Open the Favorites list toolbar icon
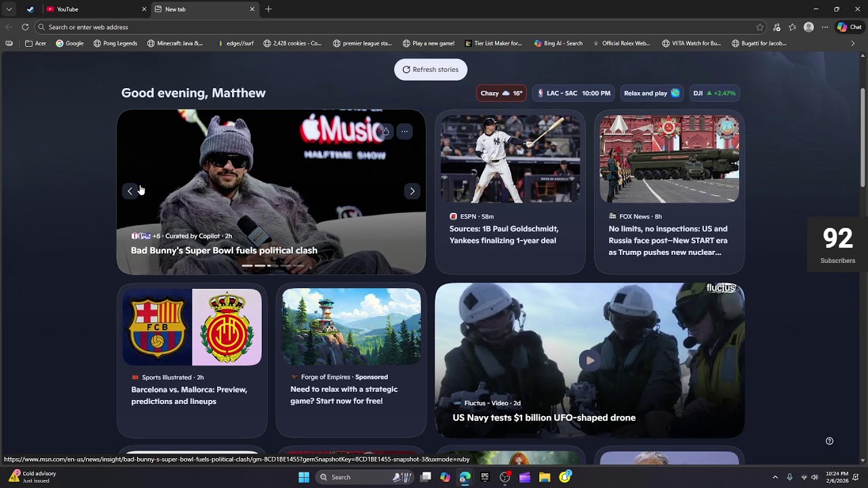 click(792, 27)
